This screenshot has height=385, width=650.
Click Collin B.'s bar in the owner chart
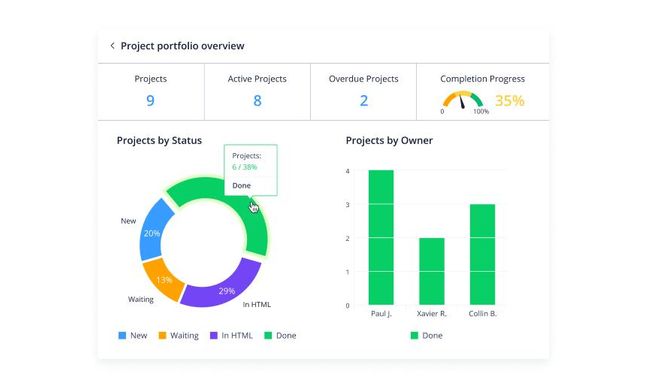click(482, 254)
